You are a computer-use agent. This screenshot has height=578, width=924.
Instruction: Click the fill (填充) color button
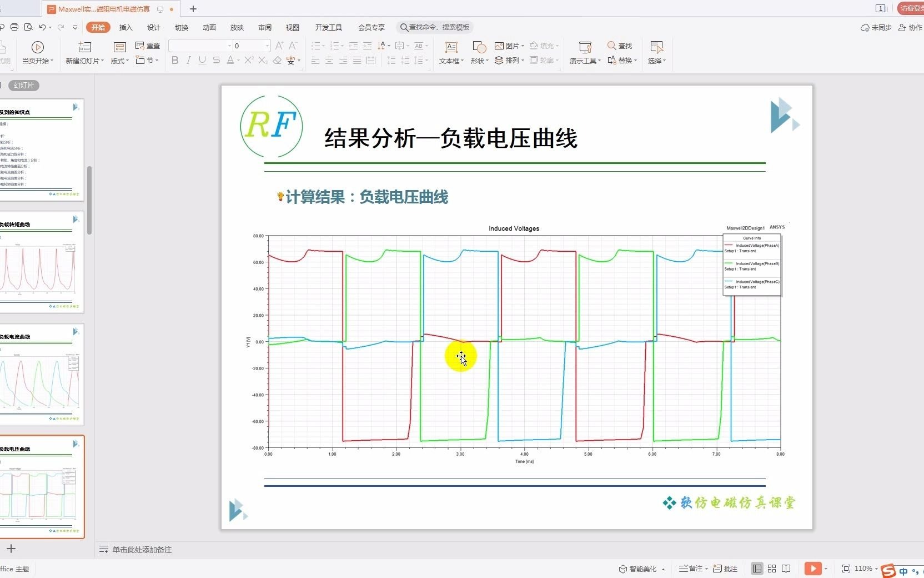[x=544, y=46]
